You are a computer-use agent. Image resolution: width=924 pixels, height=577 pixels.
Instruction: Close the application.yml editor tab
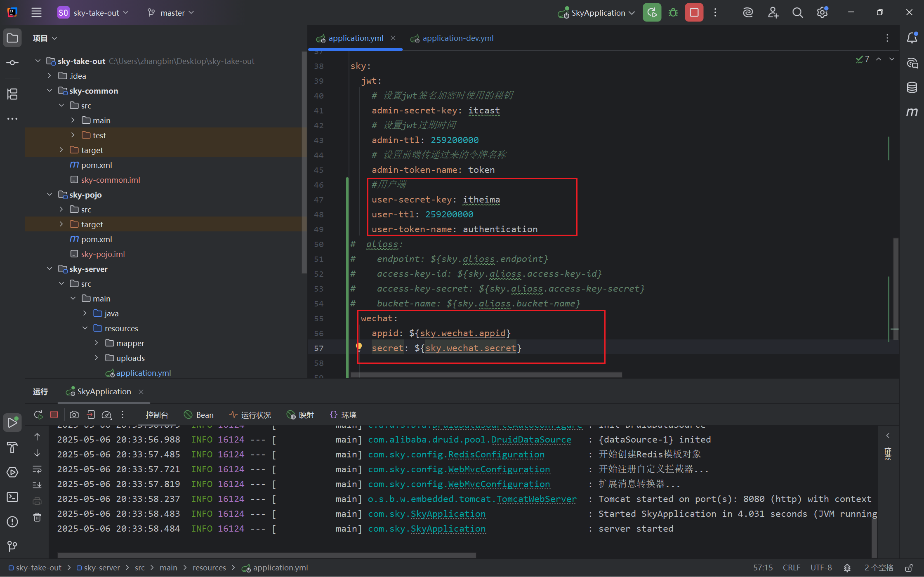[x=393, y=38]
